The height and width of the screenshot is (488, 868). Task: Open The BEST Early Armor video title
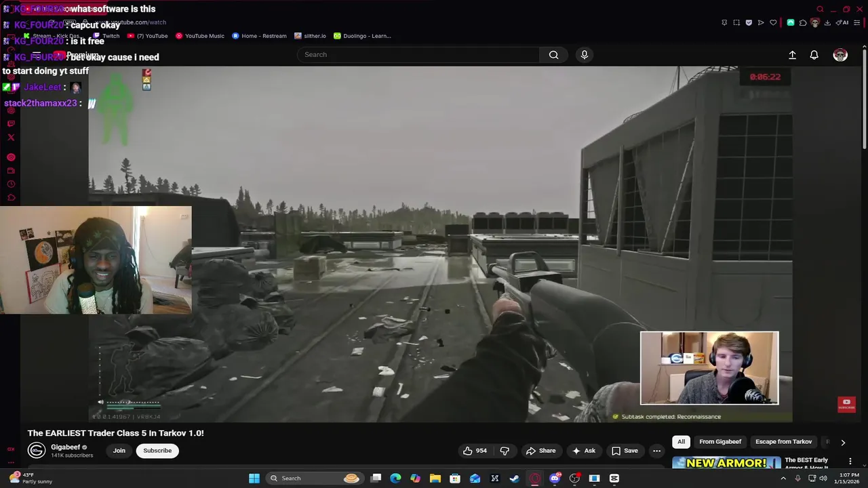tap(806, 463)
